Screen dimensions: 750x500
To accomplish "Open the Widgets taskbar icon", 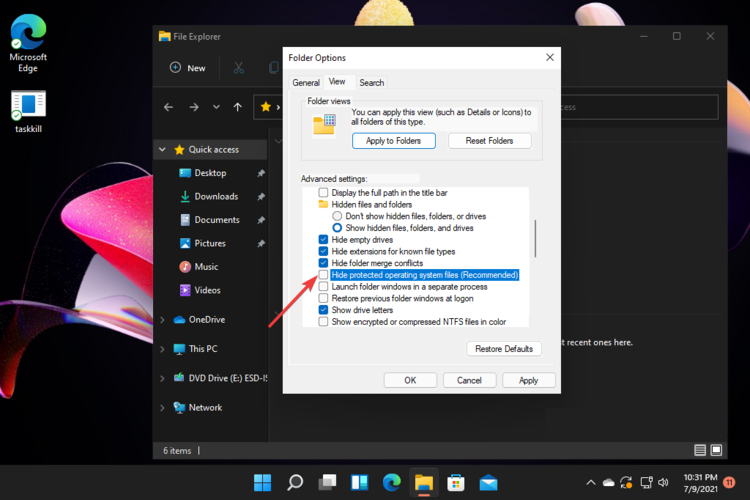I will coord(359,483).
